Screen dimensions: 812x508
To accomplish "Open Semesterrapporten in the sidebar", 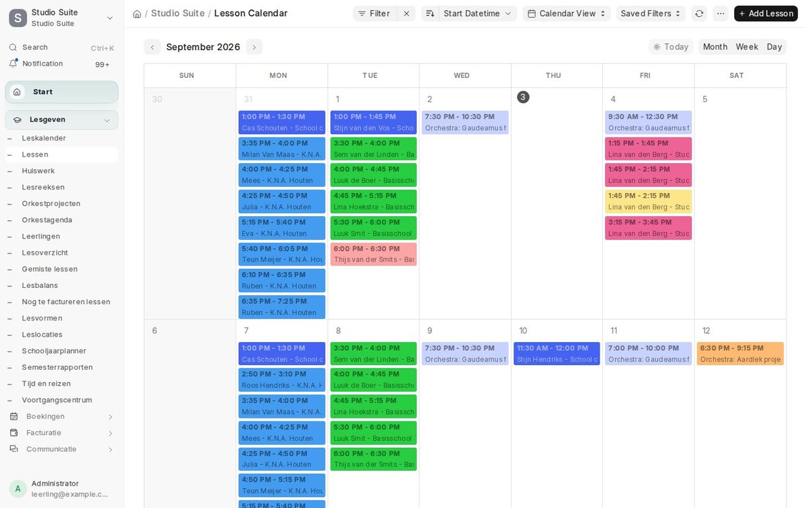I will [x=62, y=367].
